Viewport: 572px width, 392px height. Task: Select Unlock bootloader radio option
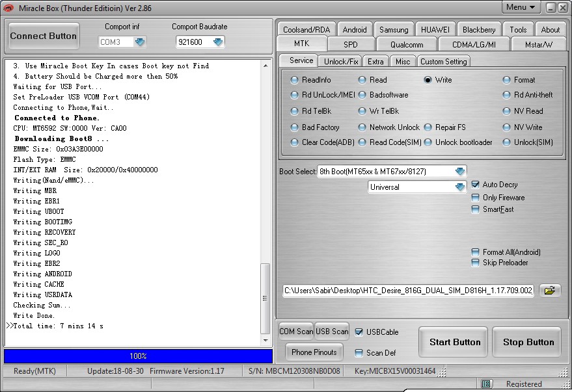click(x=428, y=142)
